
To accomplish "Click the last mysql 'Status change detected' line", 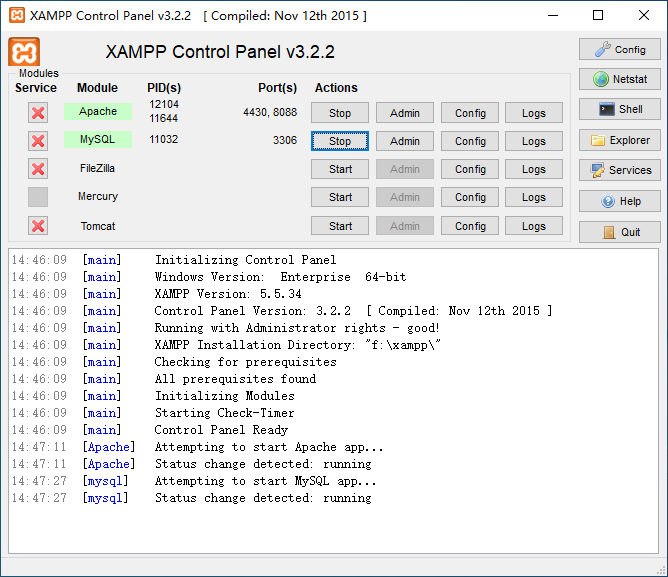I will [263, 498].
